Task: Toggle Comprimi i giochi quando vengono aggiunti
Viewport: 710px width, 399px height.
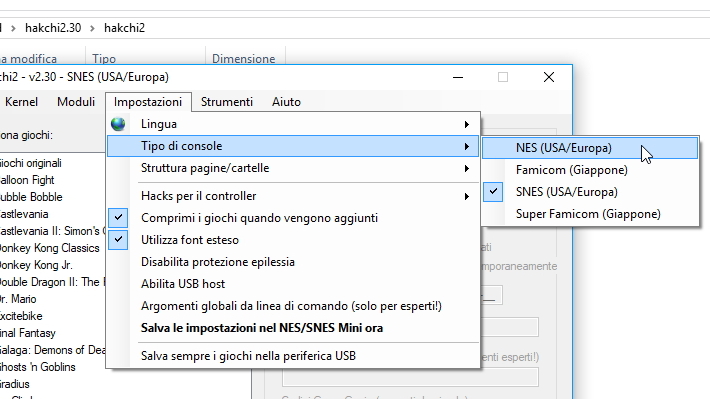Action: (293, 218)
